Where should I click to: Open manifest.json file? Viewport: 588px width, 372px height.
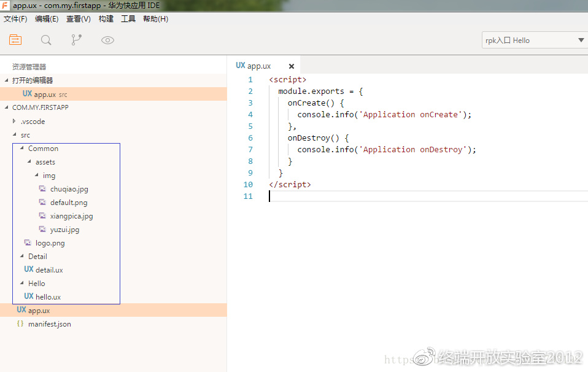coord(50,324)
